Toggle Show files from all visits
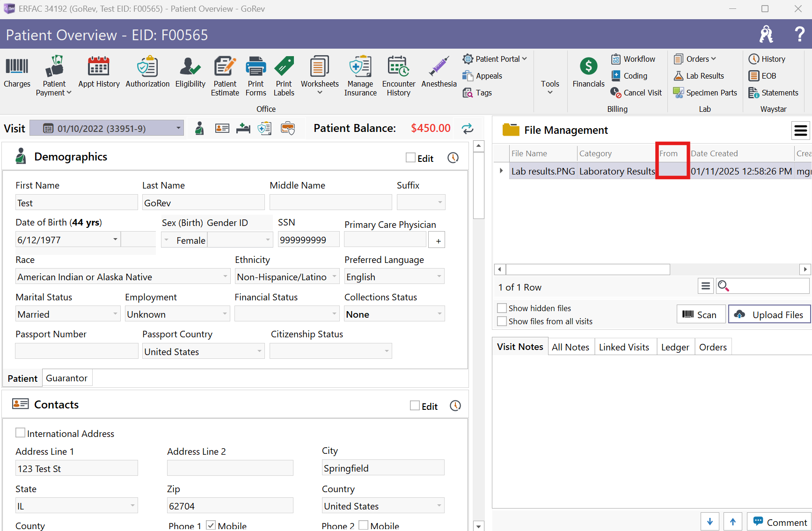 (x=502, y=321)
